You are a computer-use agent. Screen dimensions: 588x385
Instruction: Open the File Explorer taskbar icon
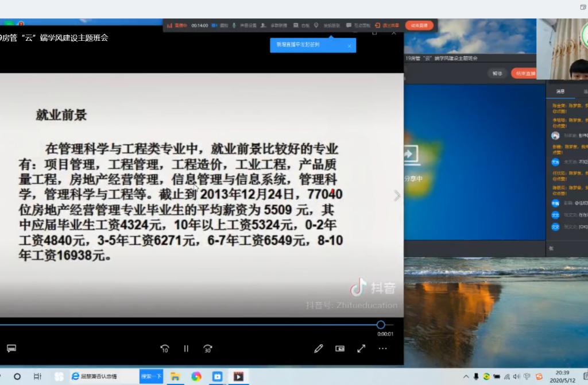[175, 376]
